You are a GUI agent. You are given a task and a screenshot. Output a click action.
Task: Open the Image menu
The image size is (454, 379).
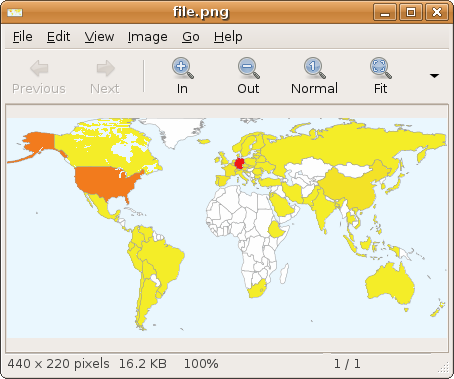point(148,37)
